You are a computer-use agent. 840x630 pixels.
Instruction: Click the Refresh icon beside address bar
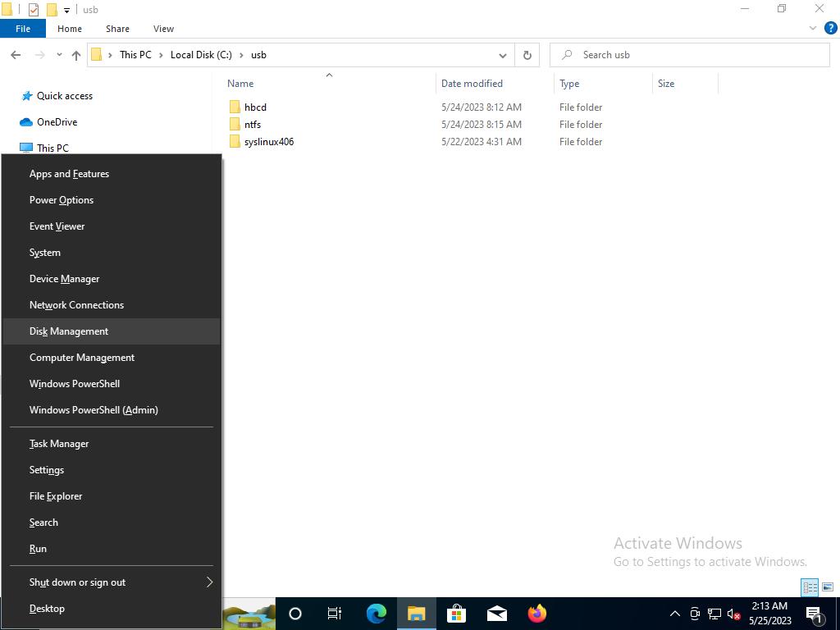[x=527, y=55]
